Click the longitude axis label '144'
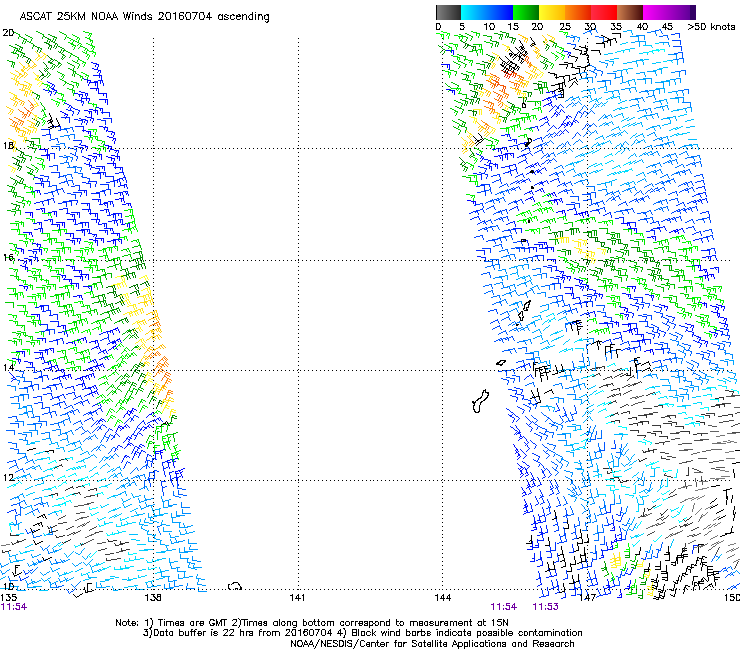Screen dimensions: 740x650 [x=442, y=598]
